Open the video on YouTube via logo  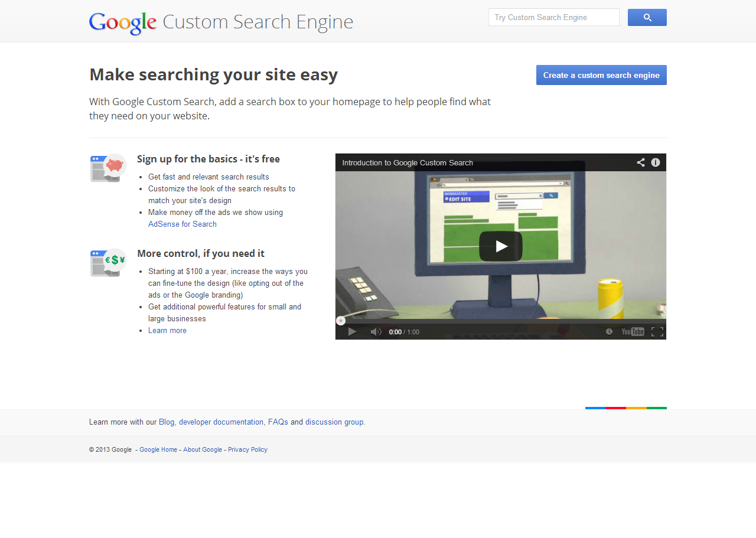633,332
